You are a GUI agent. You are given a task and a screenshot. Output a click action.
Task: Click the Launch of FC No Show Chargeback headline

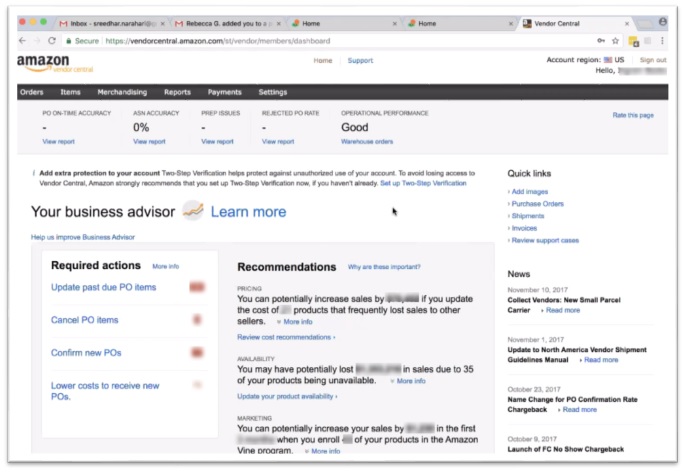566,449
